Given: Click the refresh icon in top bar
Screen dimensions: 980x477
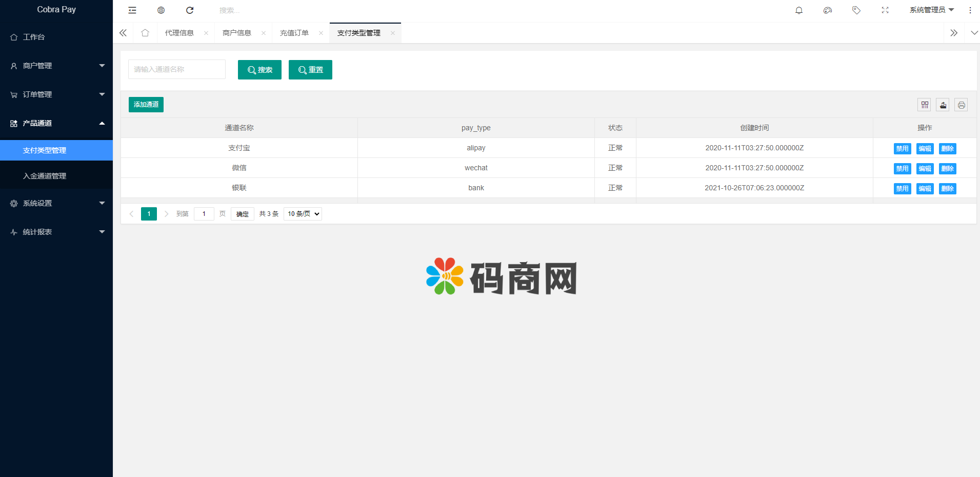Looking at the screenshot, I should [190, 10].
